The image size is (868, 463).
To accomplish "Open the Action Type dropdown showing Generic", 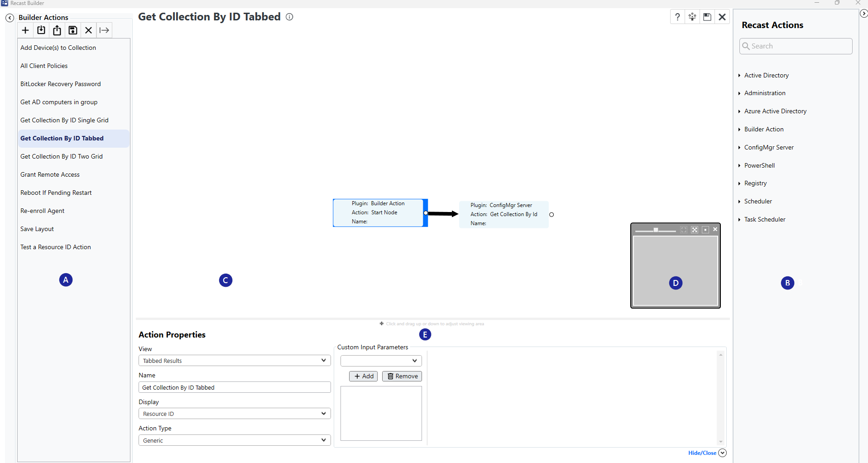I will [x=235, y=440].
